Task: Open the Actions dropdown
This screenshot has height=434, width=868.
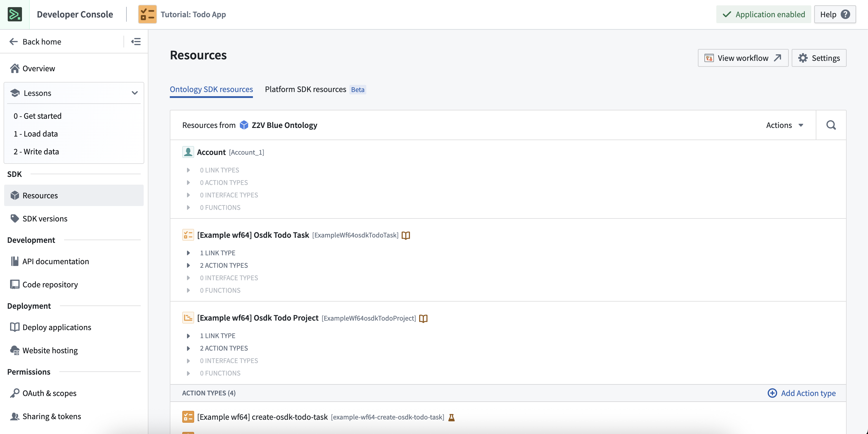Action: pos(785,125)
